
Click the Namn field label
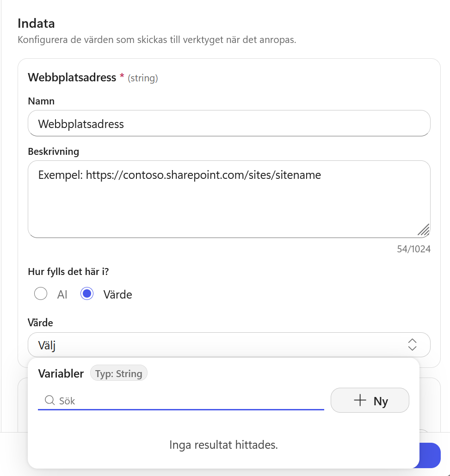click(x=41, y=101)
